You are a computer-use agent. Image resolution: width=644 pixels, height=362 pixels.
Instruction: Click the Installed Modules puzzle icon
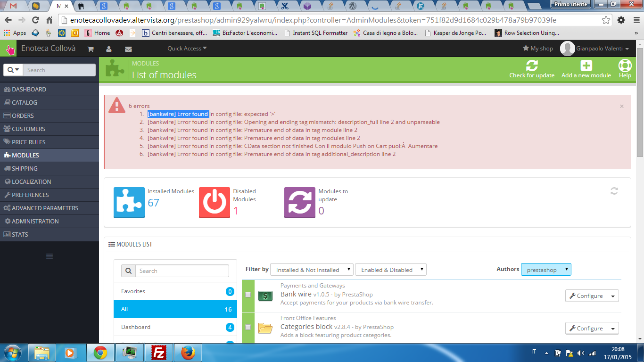coord(129,203)
